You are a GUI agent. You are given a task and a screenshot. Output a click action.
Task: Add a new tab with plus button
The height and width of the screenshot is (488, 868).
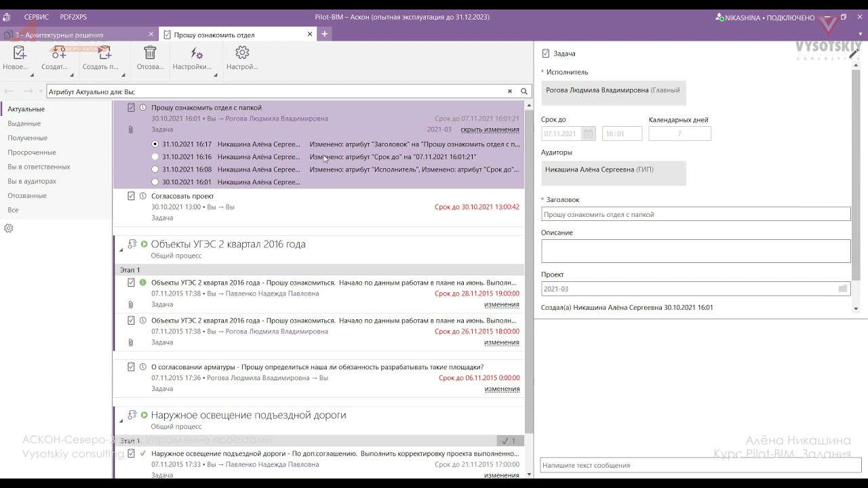click(x=325, y=34)
